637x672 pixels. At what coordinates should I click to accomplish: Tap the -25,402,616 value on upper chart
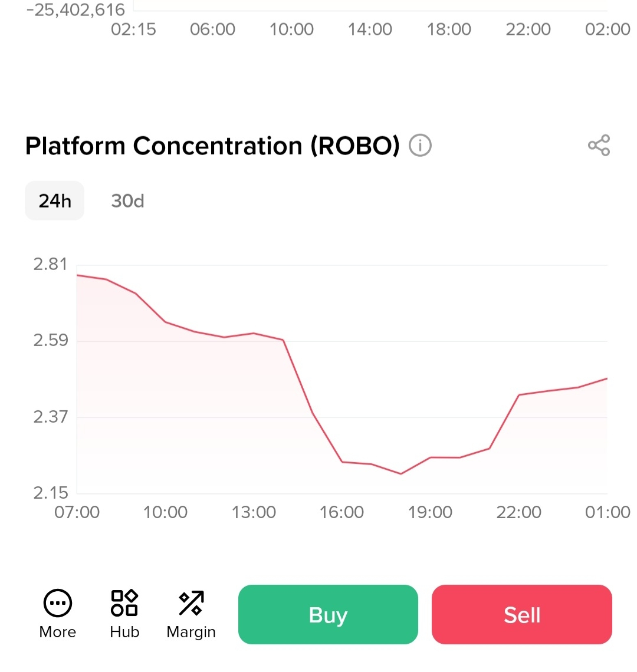(75, 9)
